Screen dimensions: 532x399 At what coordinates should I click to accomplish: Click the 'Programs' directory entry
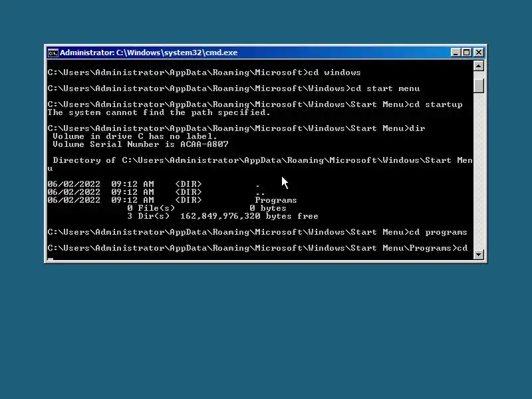pyautogui.click(x=276, y=200)
